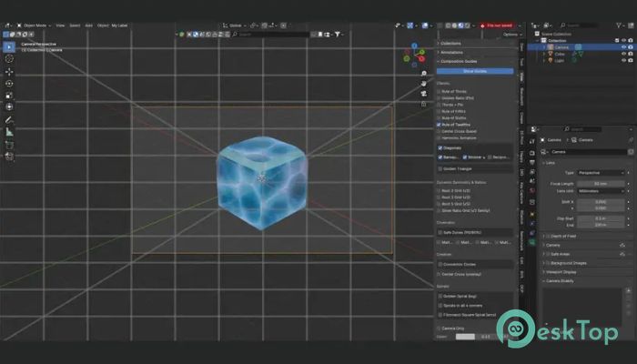Enable the Golden Ratio (Phi) checkbox

(439, 98)
